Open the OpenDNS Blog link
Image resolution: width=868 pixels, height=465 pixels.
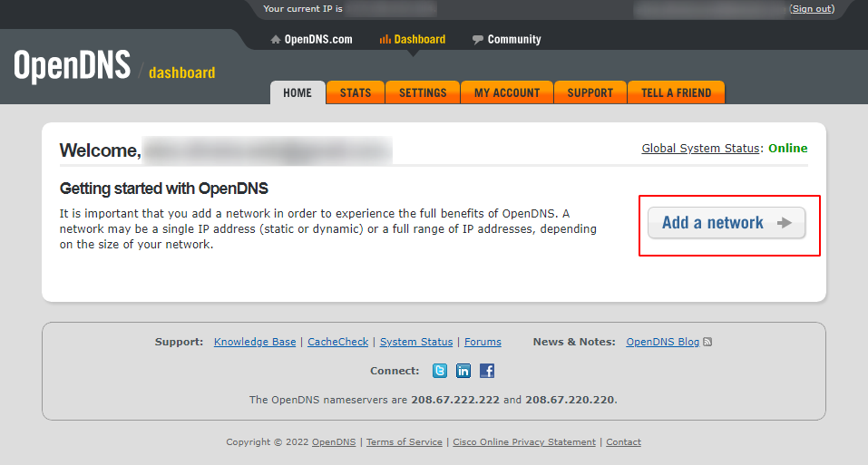tap(663, 342)
